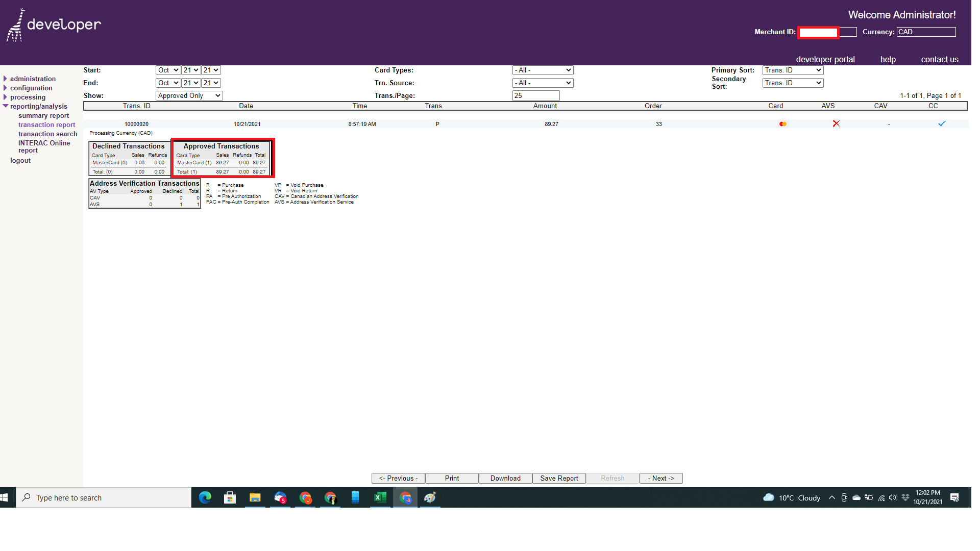
Task: Open the Paint app in taskbar
Action: coord(430,497)
